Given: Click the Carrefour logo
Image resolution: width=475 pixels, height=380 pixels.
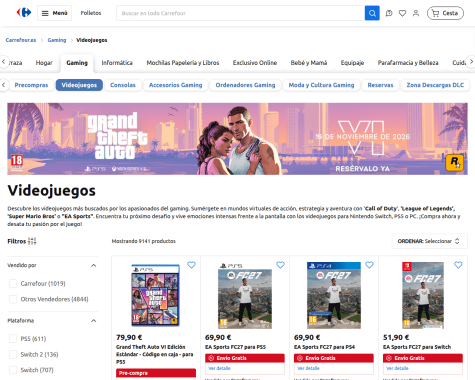Looking at the screenshot, I should click(24, 13).
